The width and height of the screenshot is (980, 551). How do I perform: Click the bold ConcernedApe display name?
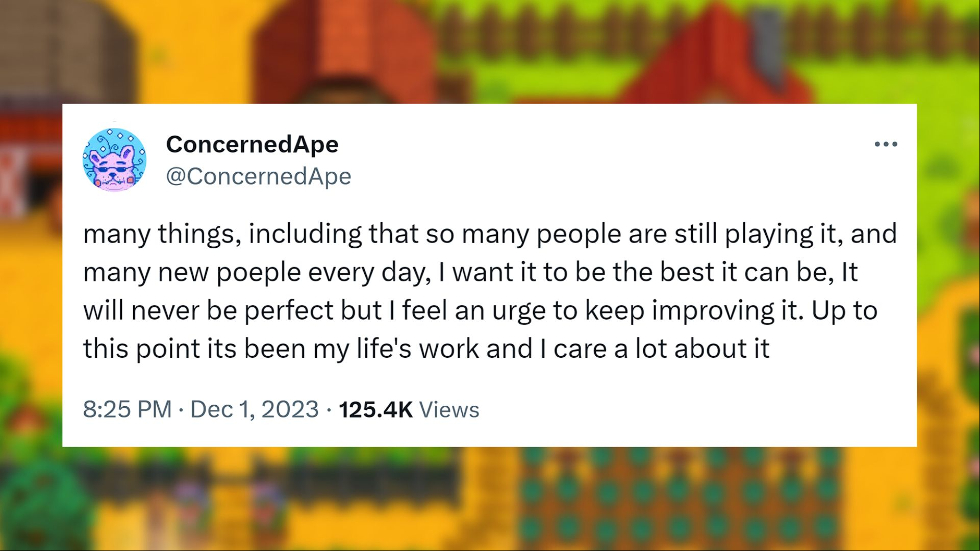point(252,144)
